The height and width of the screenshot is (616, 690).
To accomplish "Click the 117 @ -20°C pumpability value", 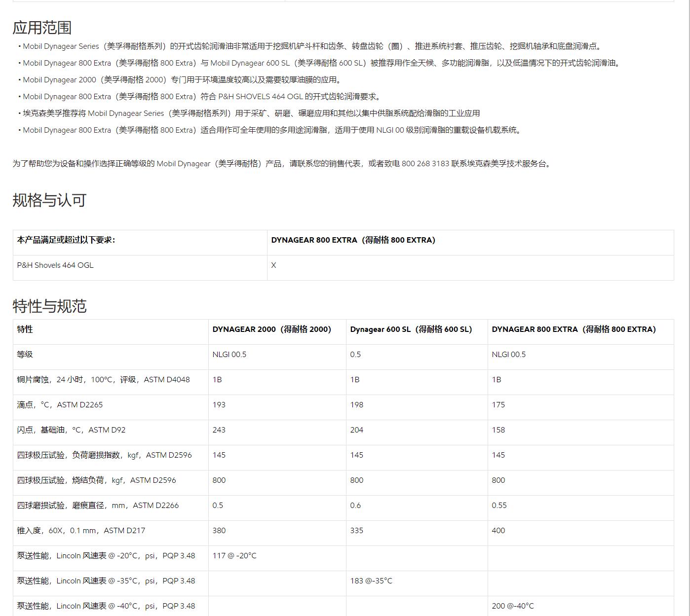I will (234, 556).
